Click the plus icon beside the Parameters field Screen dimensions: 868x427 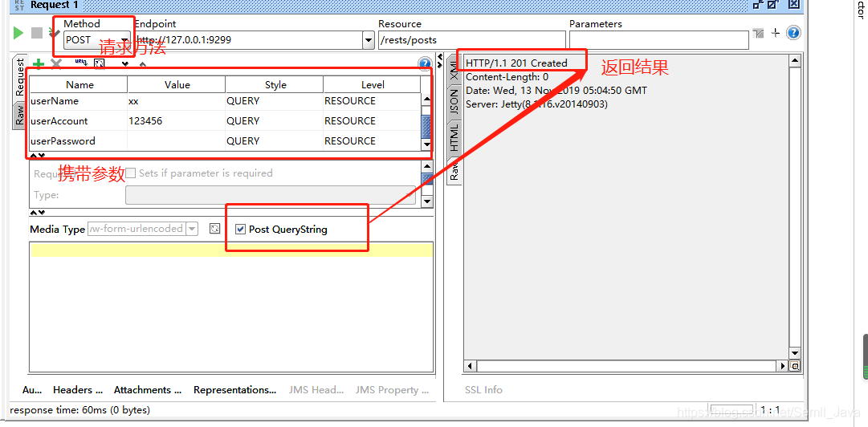point(776,33)
